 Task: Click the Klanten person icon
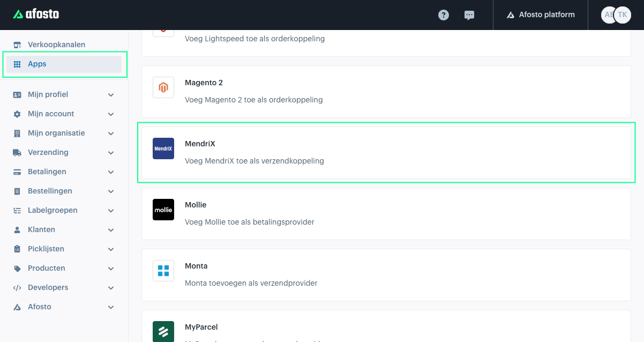(17, 229)
